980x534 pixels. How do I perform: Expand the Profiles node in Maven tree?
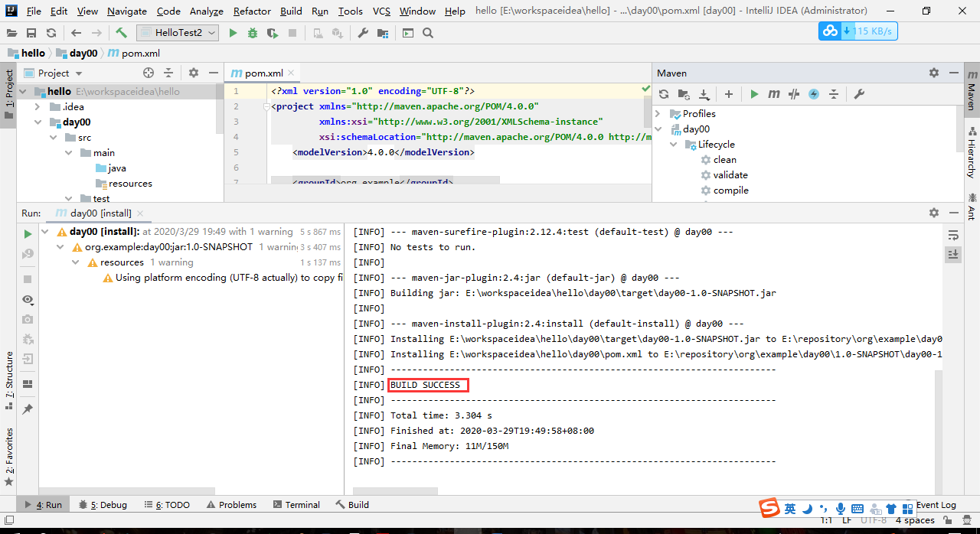[658, 114]
